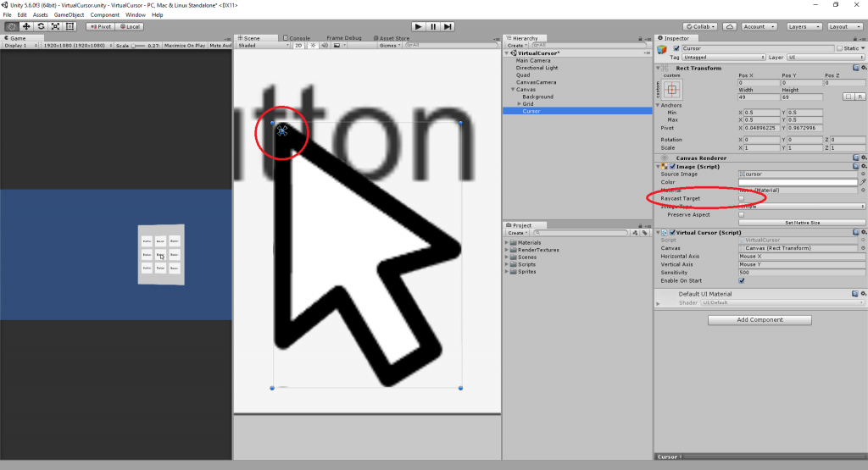
Task: Select the Rect Transform tool
Action: (x=70, y=26)
